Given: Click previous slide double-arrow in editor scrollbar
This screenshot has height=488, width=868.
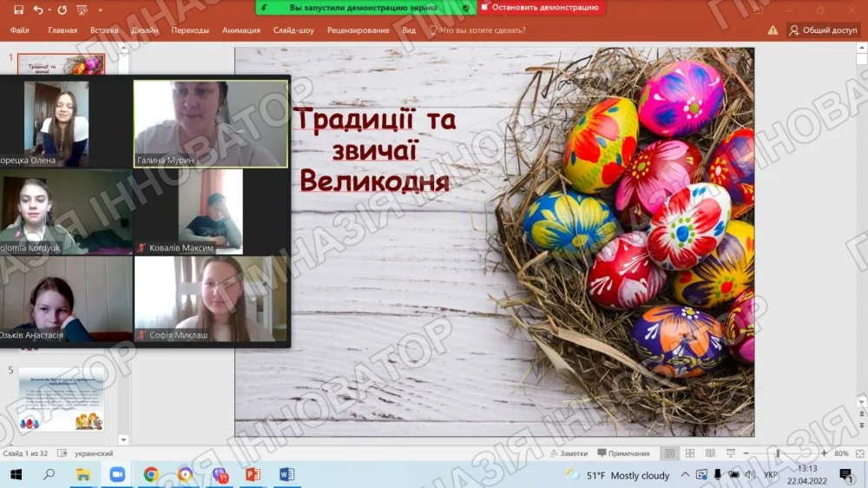Looking at the screenshot, I should (x=861, y=414).
